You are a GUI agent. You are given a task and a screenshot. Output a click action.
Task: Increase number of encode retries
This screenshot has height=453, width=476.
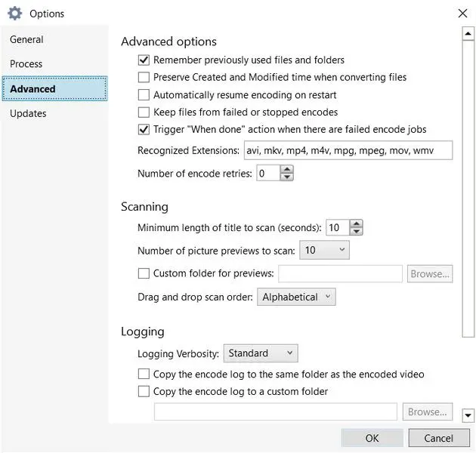287,169
